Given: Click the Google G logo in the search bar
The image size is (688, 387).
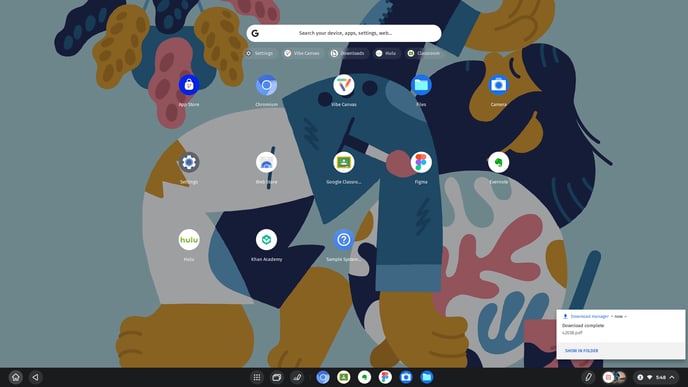Looking at the screenshot, I should pyautogui.click(x=255, y=33).
